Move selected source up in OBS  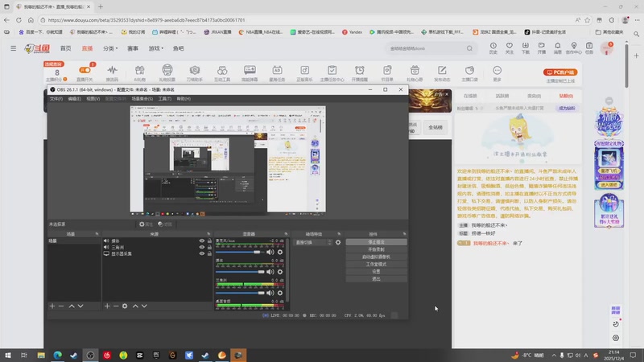(135, 306)
